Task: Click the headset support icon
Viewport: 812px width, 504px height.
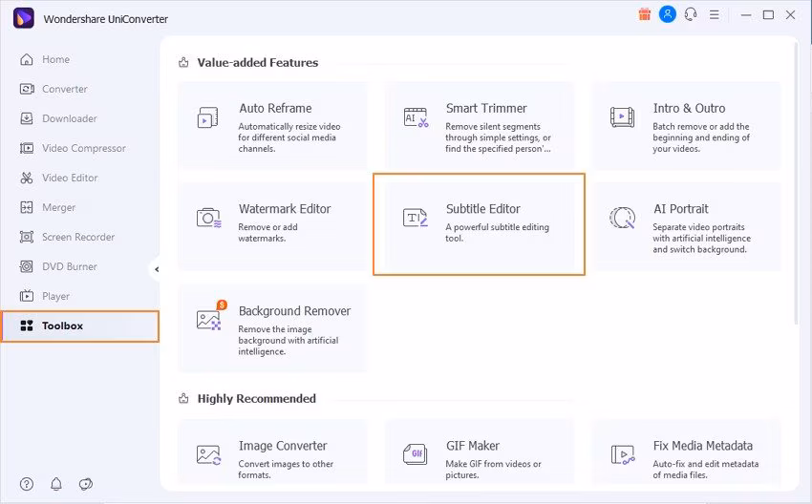Action: [691, 14]
